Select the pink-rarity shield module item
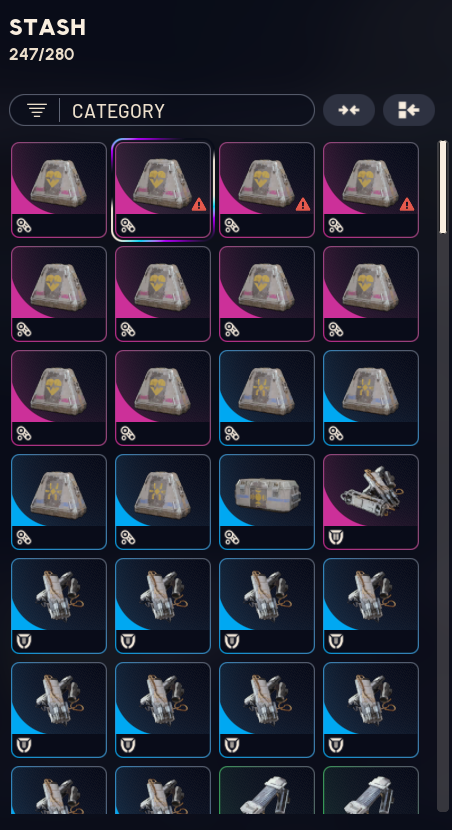 pos(370,502)
